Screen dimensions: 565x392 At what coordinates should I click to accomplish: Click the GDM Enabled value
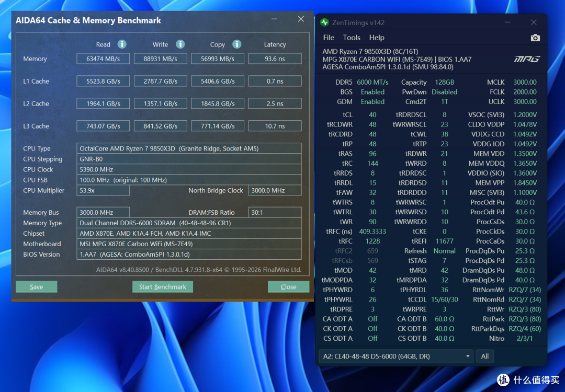(372, 101)
